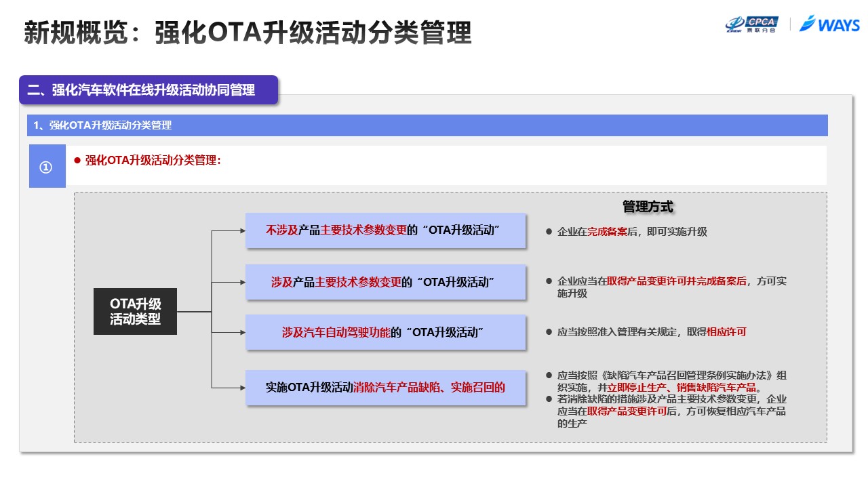Click the box 实施OTA升级活动消除汽车产品缺陷、实施召回的

click(x=385, y=388)
